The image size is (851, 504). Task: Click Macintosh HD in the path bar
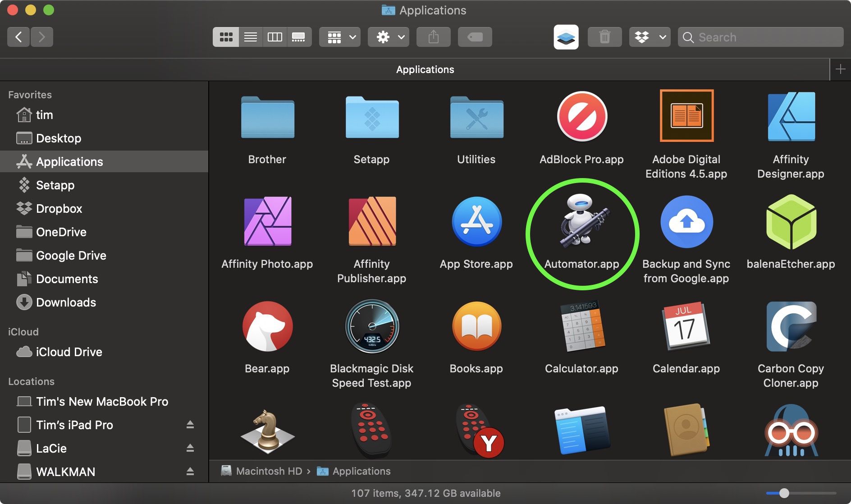click(269, 471)
